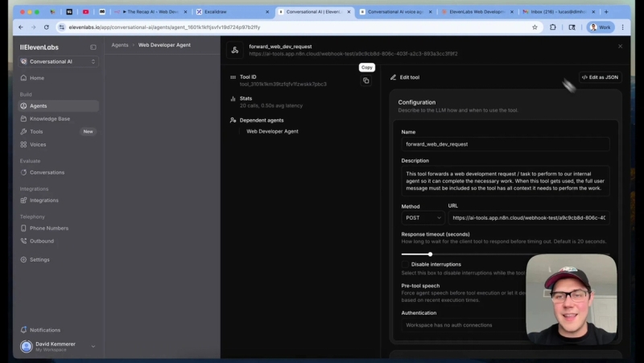Reload the current page
This screenshot has width=644, height=363.
coord(47,27)
